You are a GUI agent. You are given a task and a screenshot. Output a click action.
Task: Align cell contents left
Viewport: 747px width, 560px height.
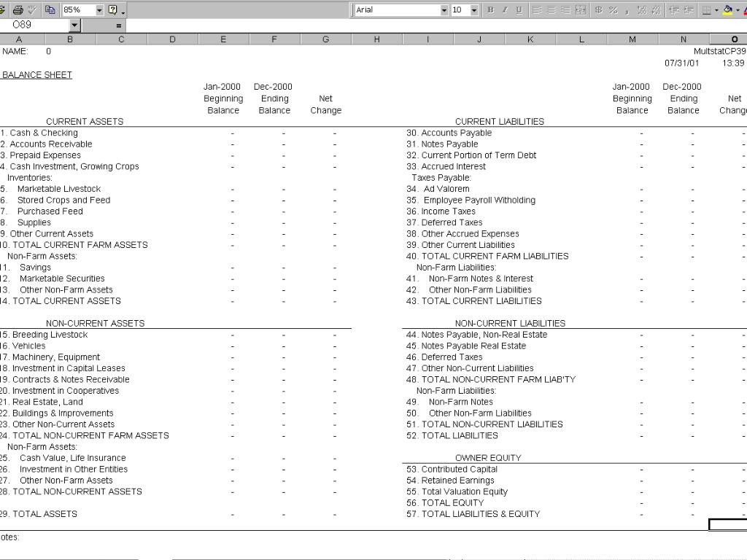pyautogui.click(x=537, y=9)
